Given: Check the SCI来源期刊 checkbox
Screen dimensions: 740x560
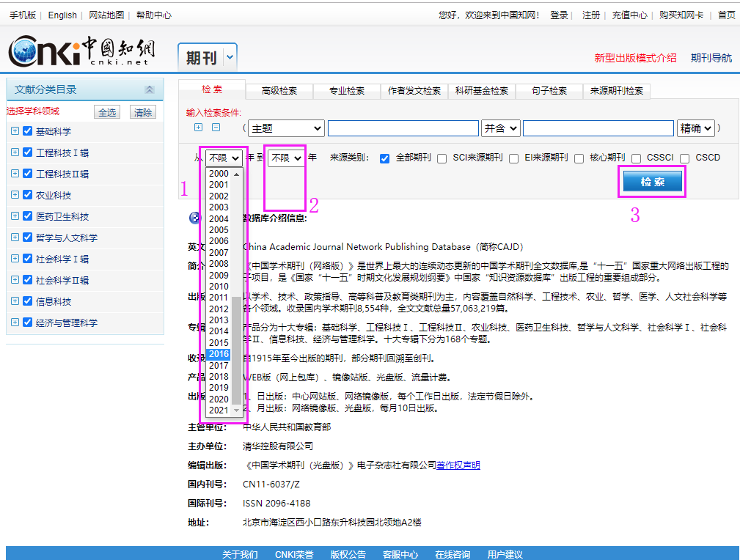Looking at the screenshot, I should pyautogui.click(x=442, y=158).
